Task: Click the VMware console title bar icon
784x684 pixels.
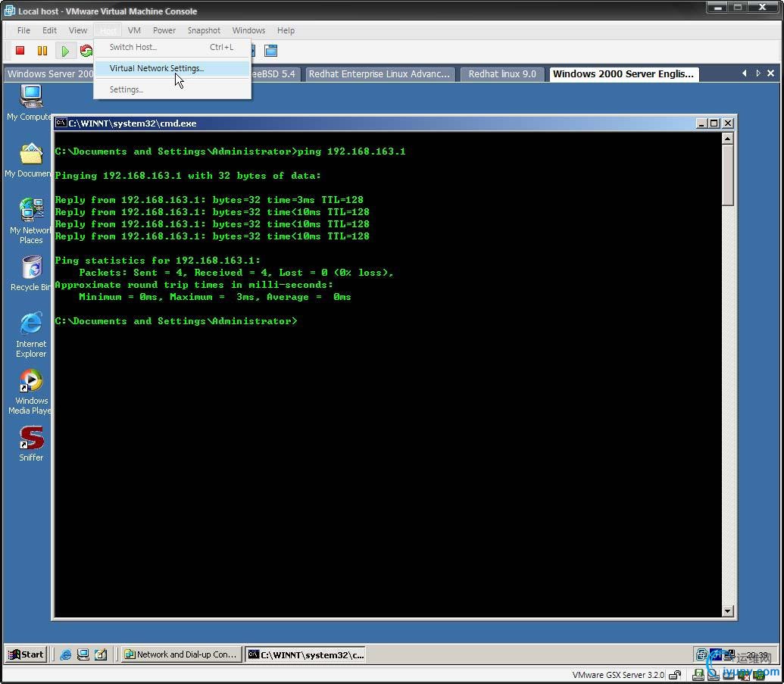Action: point(10,11)
